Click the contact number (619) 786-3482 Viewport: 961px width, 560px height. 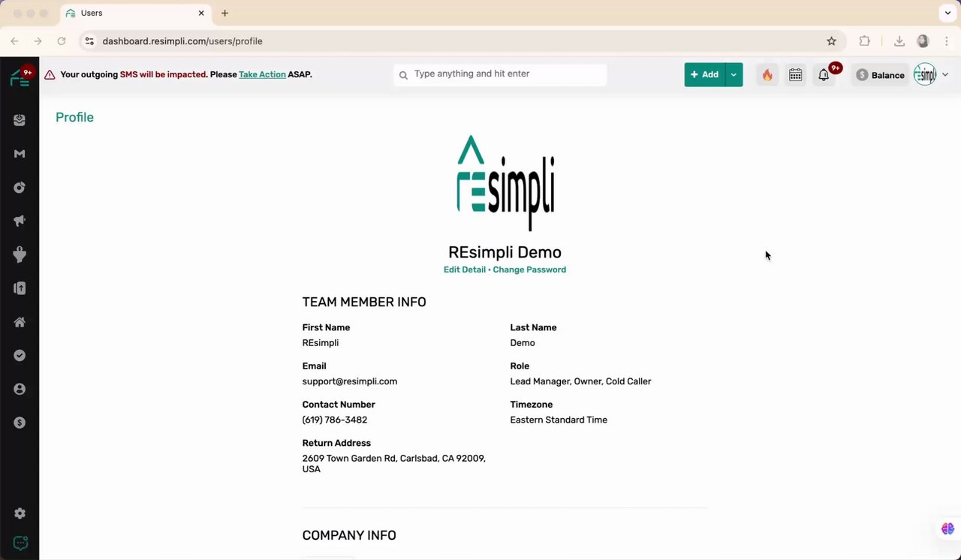335,420
